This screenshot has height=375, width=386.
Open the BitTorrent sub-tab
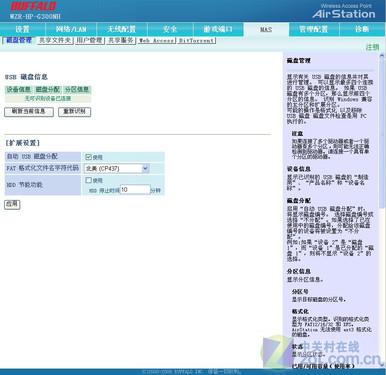click(196, 41)
